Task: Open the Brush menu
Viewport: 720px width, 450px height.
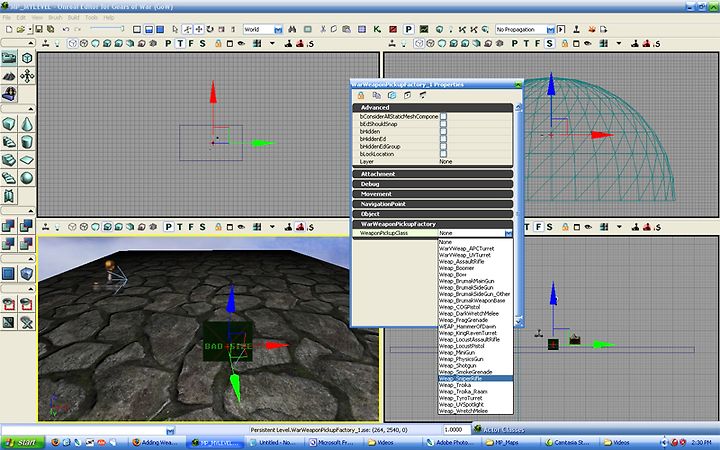Action: tap(55, 17)
